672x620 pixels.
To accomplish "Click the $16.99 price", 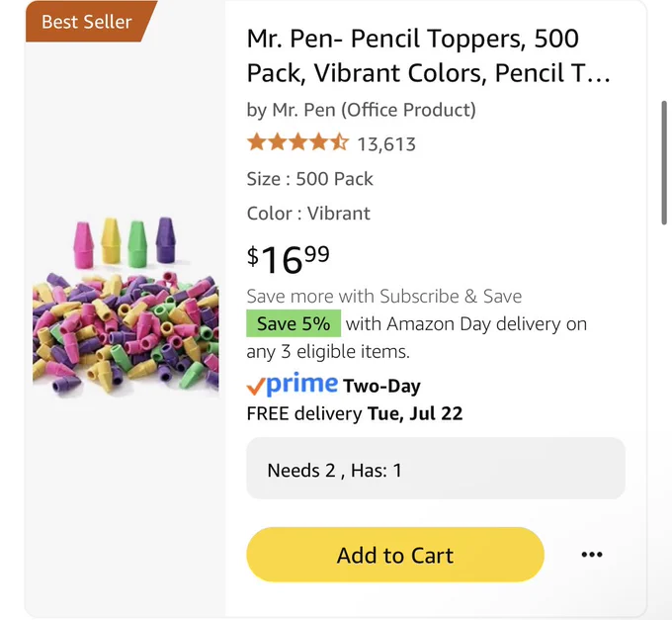I will tap(288, 259).
